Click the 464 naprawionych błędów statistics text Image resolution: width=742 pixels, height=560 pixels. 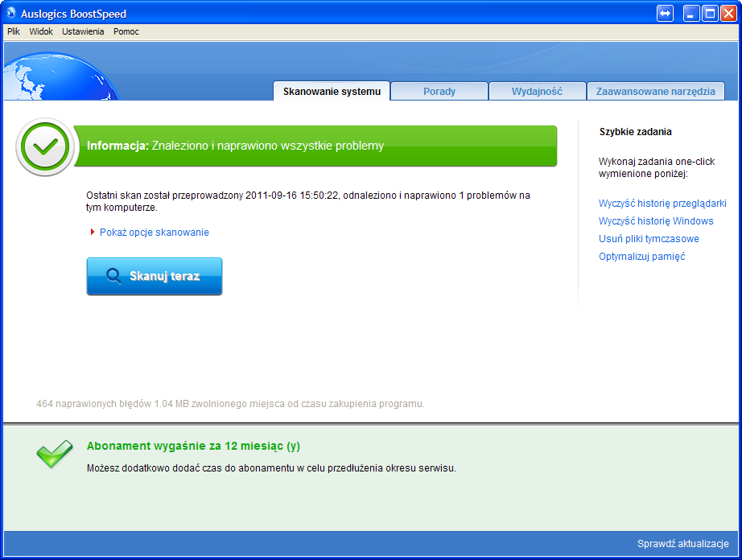pos(230,404)
